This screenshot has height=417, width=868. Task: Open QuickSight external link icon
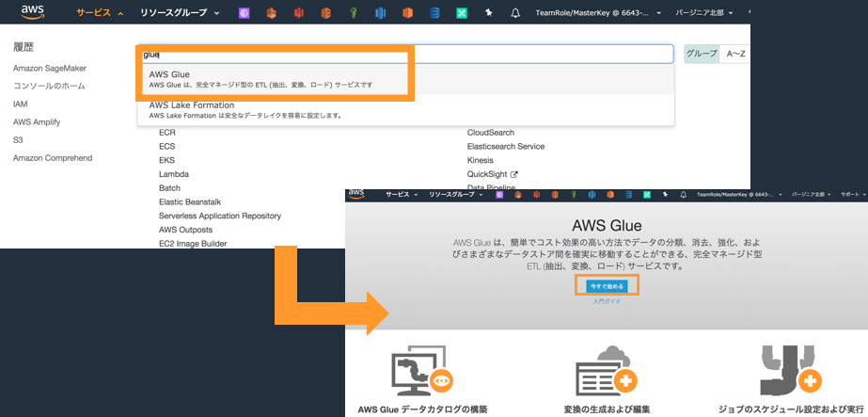pyautogui.click(x=513, y=174)
